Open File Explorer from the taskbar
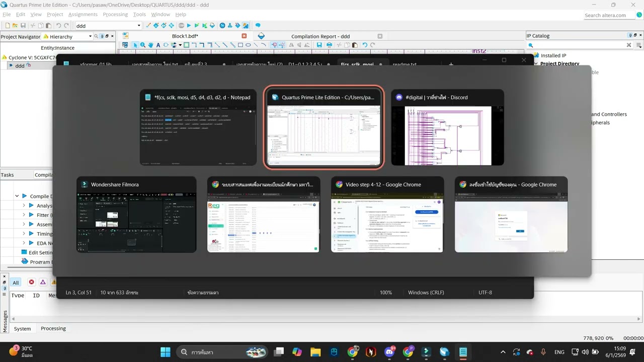Screen dimensions: 644x362 (315, 352)
